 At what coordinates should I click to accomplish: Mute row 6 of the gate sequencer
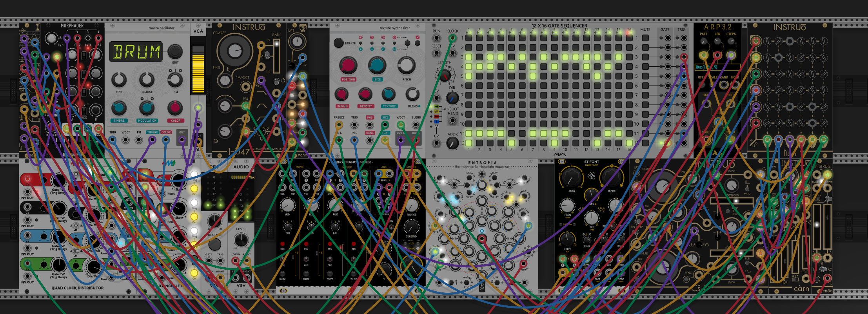(645, 86)
